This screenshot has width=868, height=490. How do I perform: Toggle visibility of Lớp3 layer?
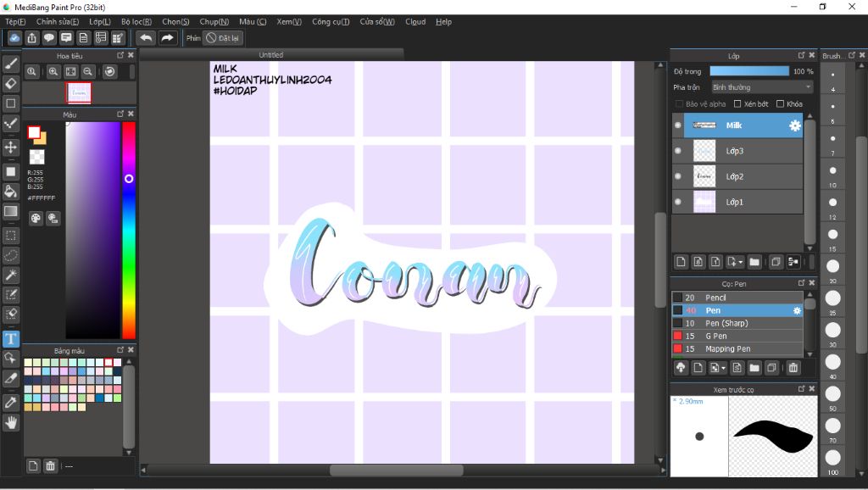(678, 151)
